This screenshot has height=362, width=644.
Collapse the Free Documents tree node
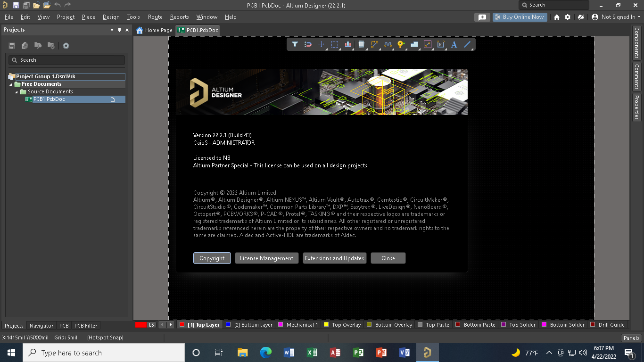point(11,84)
